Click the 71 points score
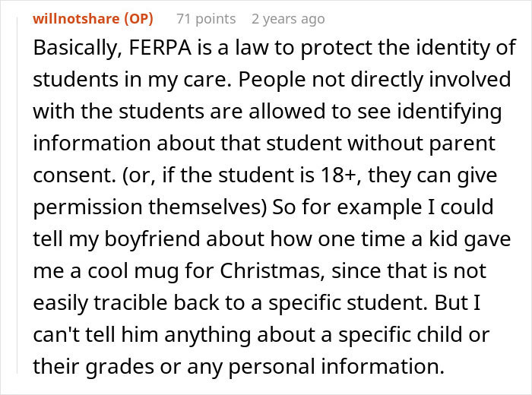Image resolution: width=532 pixels, height=395 pixels. click(x=205, y=18)
